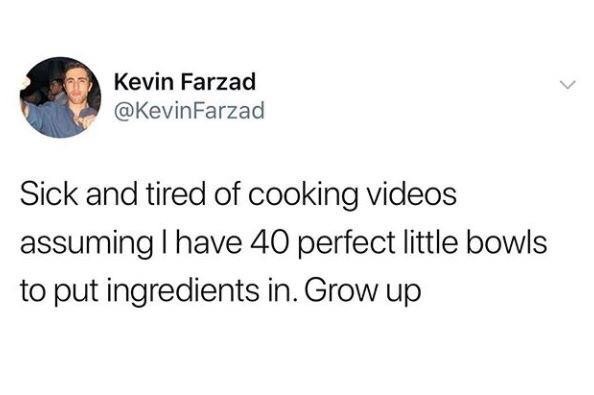This screenshot has width=594, height=395.
Task: Expand the tweet options chevron
Action: tap(567, 85)
